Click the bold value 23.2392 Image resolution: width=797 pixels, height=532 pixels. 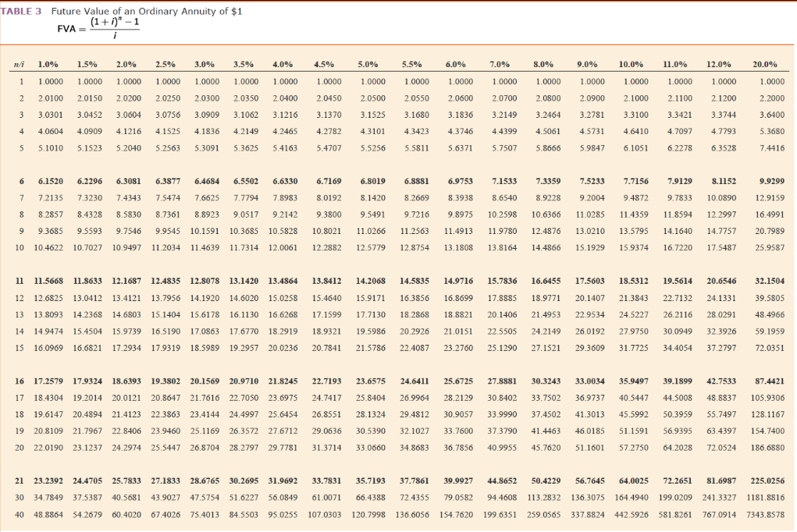(49, 481)
